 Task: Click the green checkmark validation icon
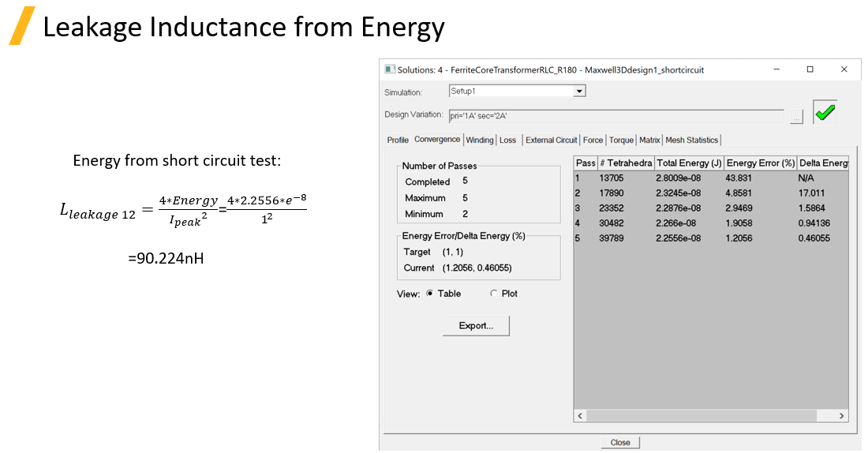click(825, 113)
